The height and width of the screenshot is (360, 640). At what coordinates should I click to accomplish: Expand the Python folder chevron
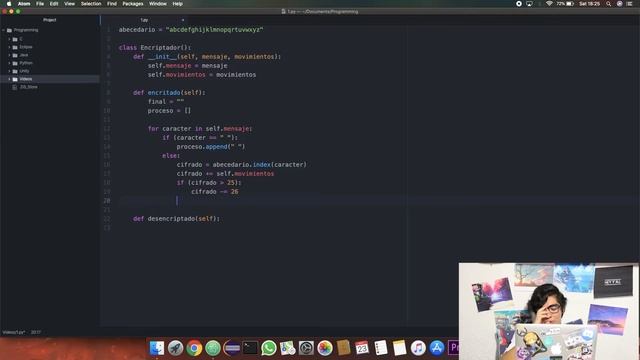tap(9, 63)
